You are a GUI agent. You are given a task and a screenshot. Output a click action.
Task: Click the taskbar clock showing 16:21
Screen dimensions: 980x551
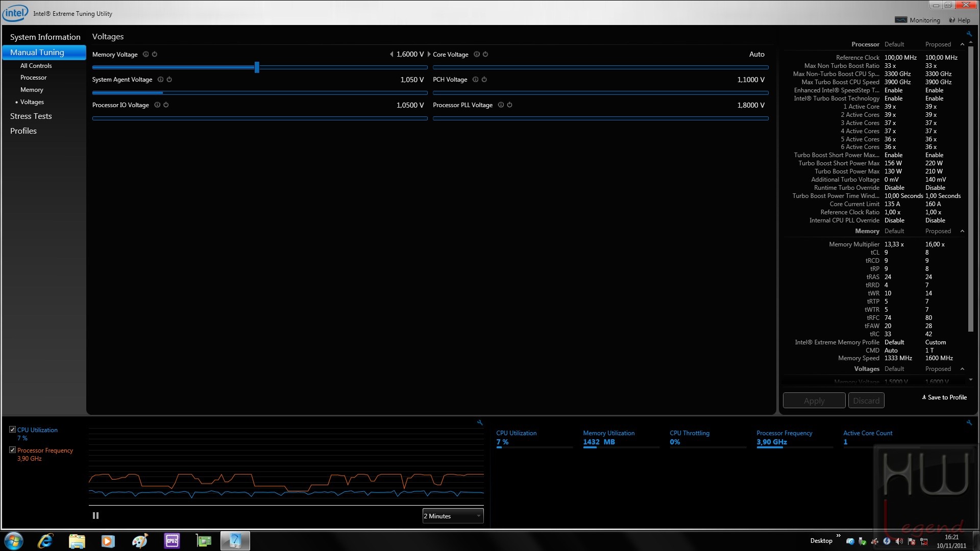951,537
